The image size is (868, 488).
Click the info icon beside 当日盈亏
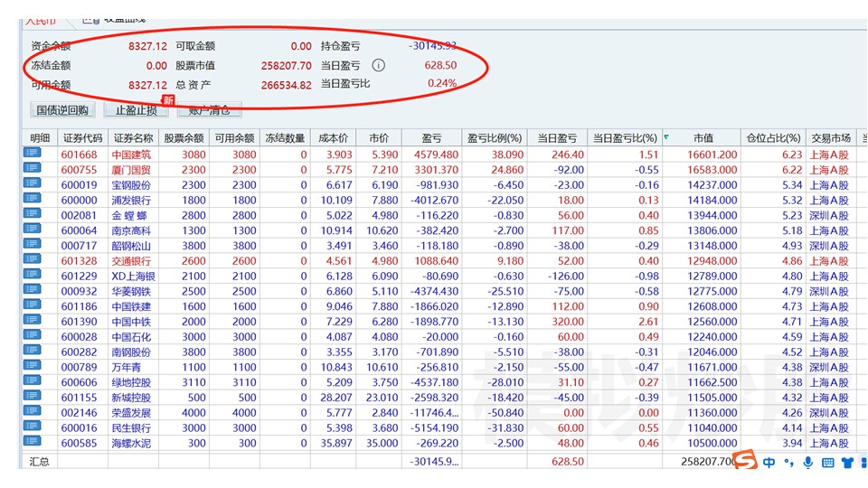[378, 65]
